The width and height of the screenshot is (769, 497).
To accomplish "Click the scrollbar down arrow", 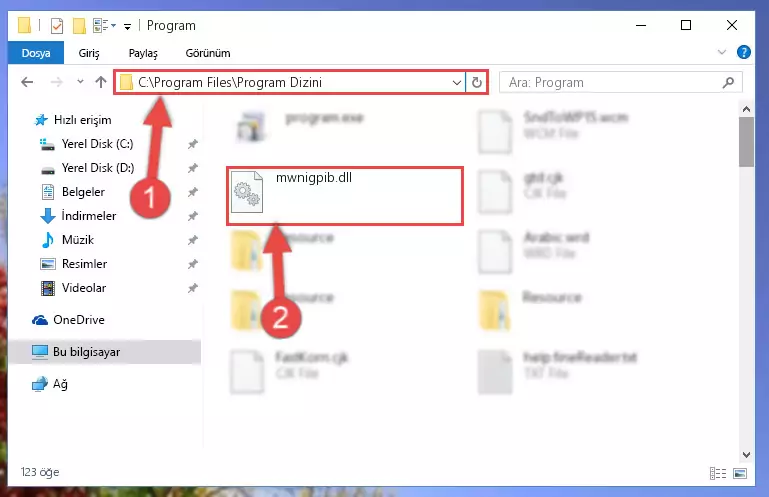I will (x=746, y=455).
